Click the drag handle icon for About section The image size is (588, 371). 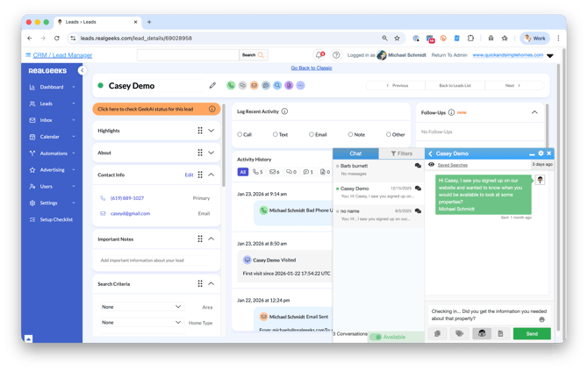[200, 153]
